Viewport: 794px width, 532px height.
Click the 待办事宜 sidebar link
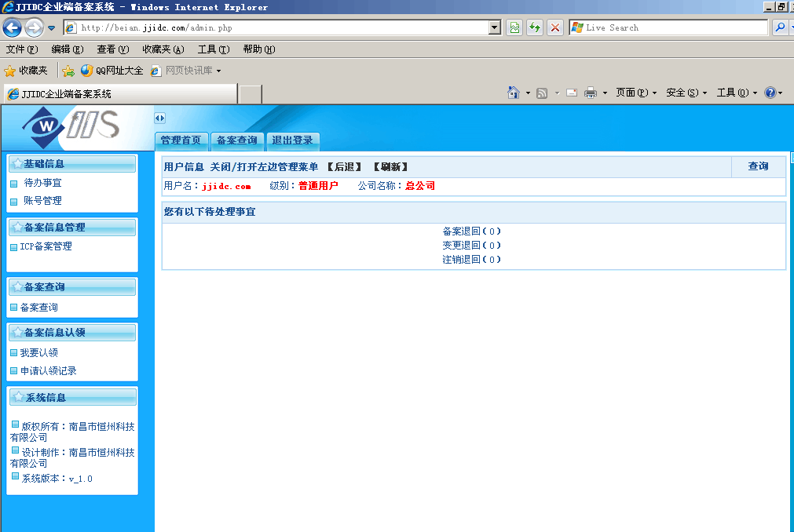pos(42,183)
